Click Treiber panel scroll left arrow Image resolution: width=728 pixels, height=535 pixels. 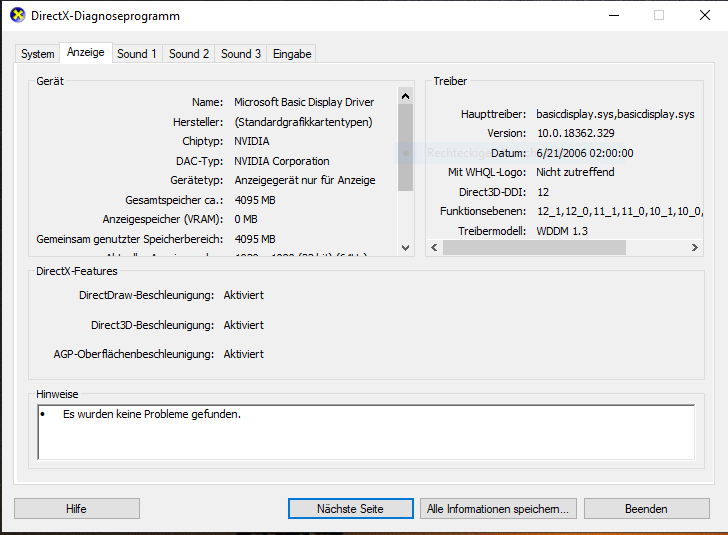[x=434, y=248]
